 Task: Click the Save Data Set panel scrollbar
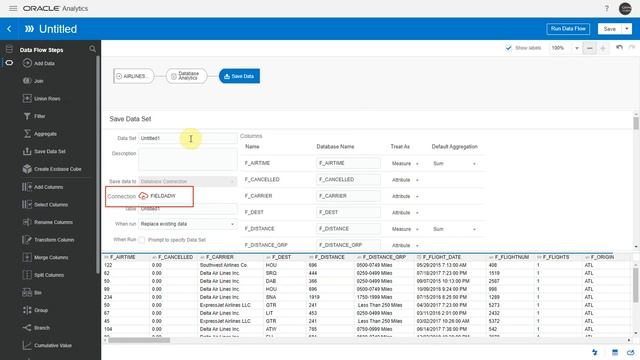(x=636, y=124)
